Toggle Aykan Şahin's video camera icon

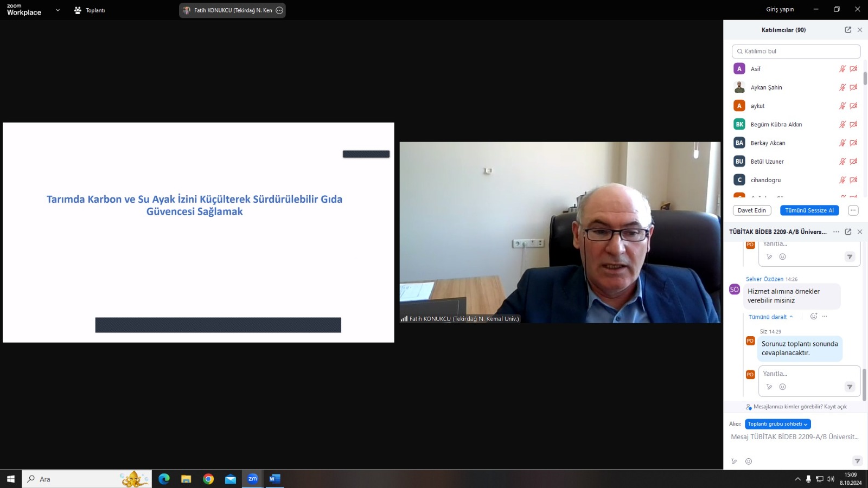click(x=853, y=87)
